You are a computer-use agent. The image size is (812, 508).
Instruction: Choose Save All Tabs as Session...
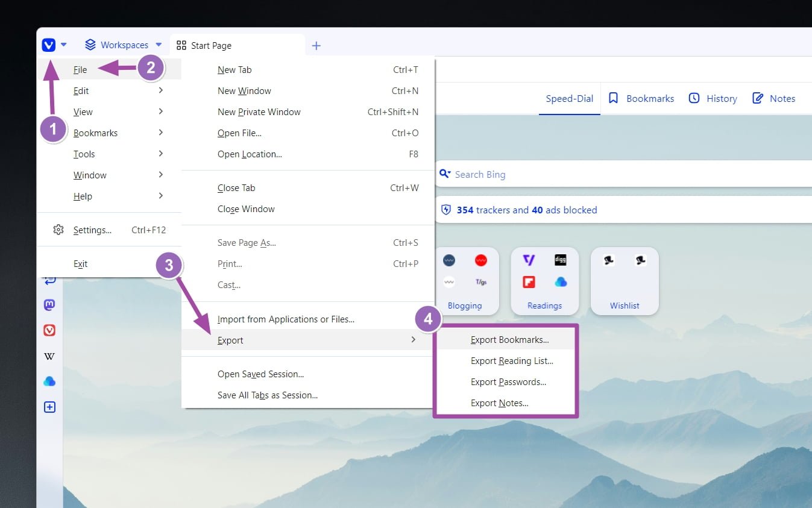pos(308,395)
